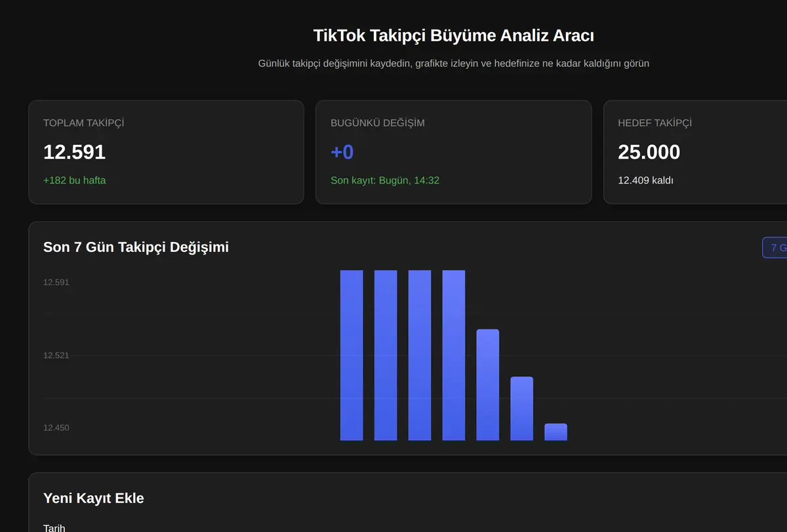Screen dimensions: 787x532
Task: Click Son kayıt: Bugün, 14:32 text
Action: [x=385, y=180]
